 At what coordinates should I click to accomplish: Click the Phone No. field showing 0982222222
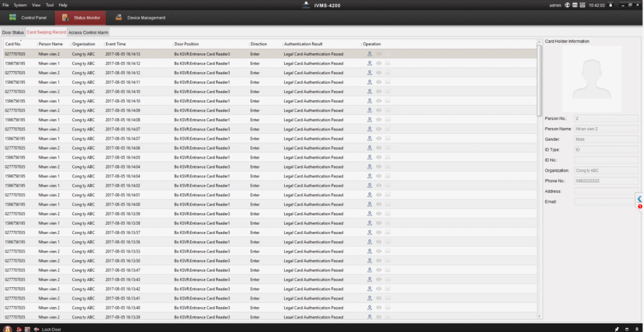[x=606, y=181]
